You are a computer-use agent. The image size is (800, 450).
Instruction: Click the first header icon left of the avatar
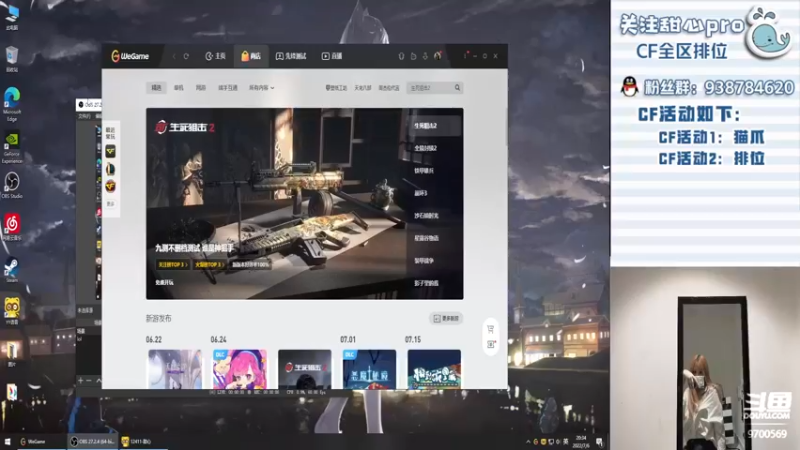coord(401,56)
